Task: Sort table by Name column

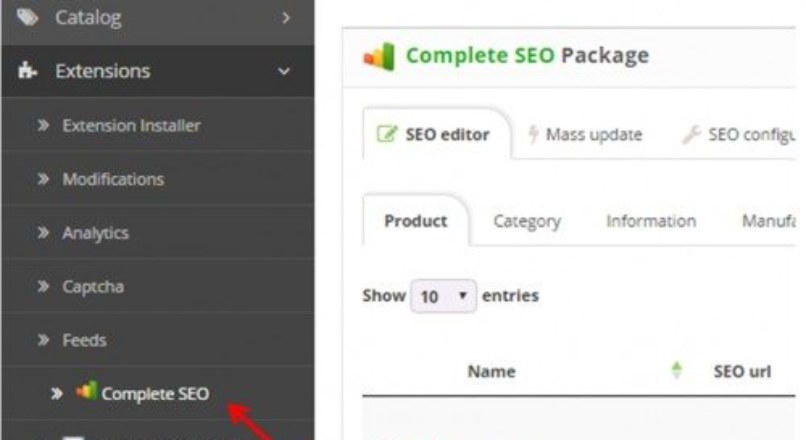Action: click(491, 371)
